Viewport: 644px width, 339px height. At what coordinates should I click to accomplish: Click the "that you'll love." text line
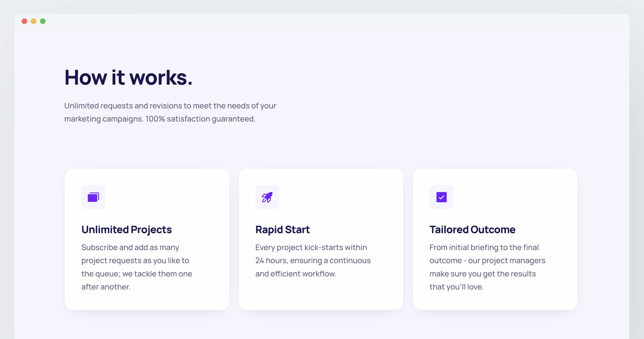click(457, 287)
